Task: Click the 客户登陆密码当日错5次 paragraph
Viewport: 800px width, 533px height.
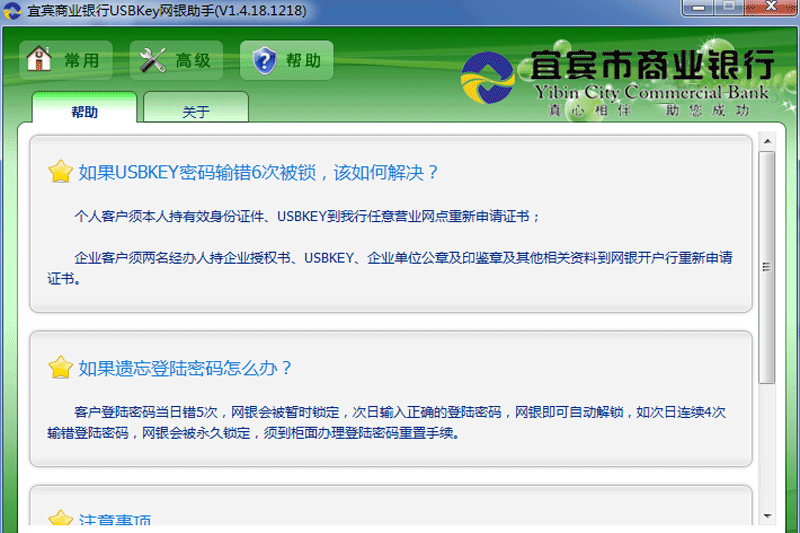Action: click(x=387, y=422)
